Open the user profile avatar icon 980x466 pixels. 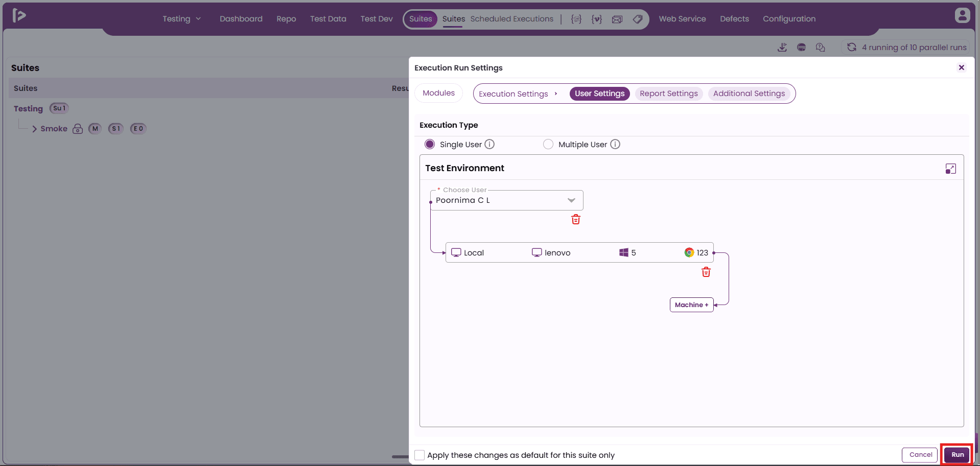962,15
